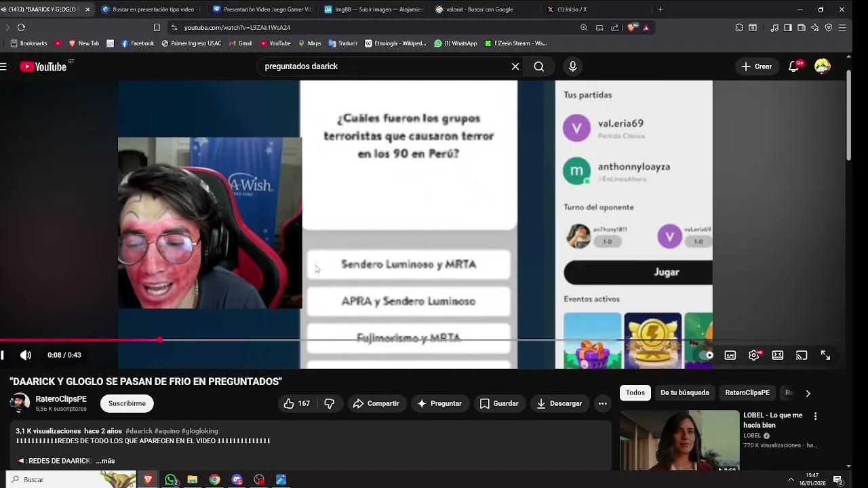
Task: Open more actions three-dot menu
Action: pyautogui.click(x=602, y=403)
